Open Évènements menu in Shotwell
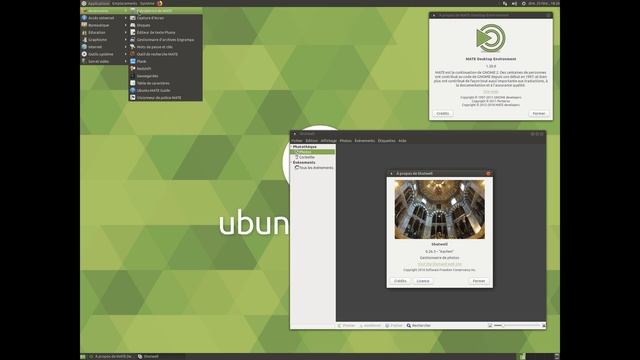The width and height of the screenshot is (640, 360). pos(364,141)
